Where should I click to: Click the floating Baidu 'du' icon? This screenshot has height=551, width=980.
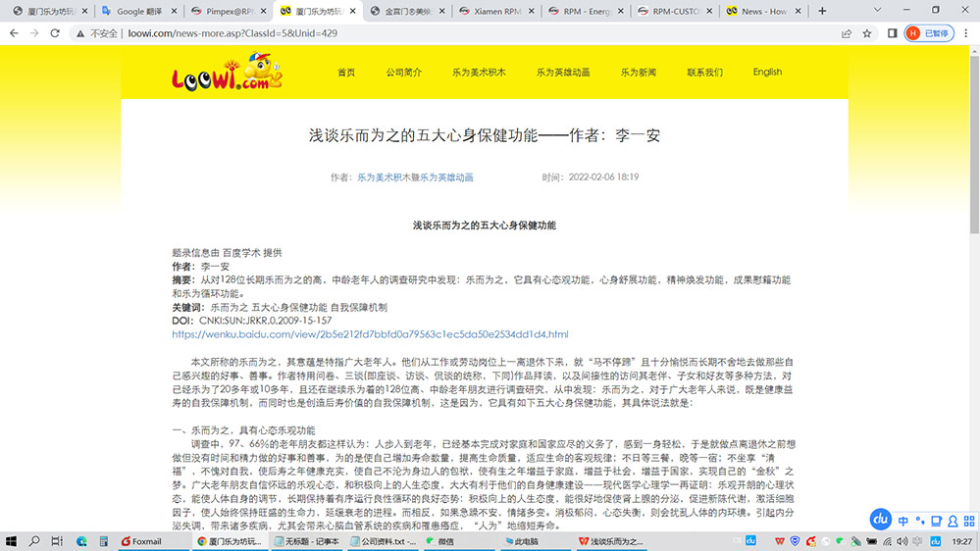(880, 519)
